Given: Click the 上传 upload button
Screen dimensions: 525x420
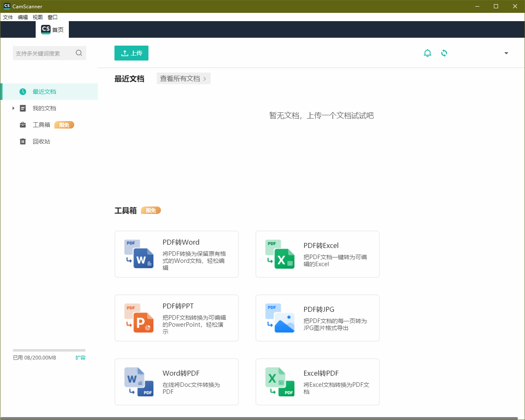Looking at the screenshot, I should click(131, 53).
